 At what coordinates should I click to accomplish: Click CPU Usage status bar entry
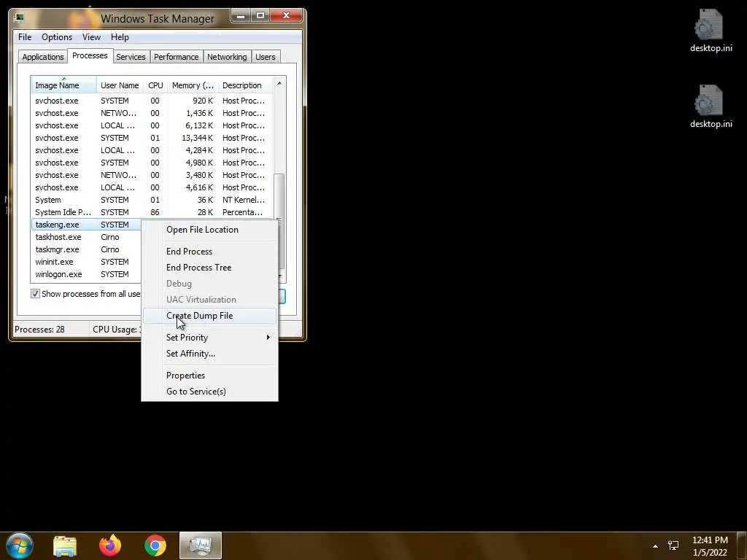[117, 330]
